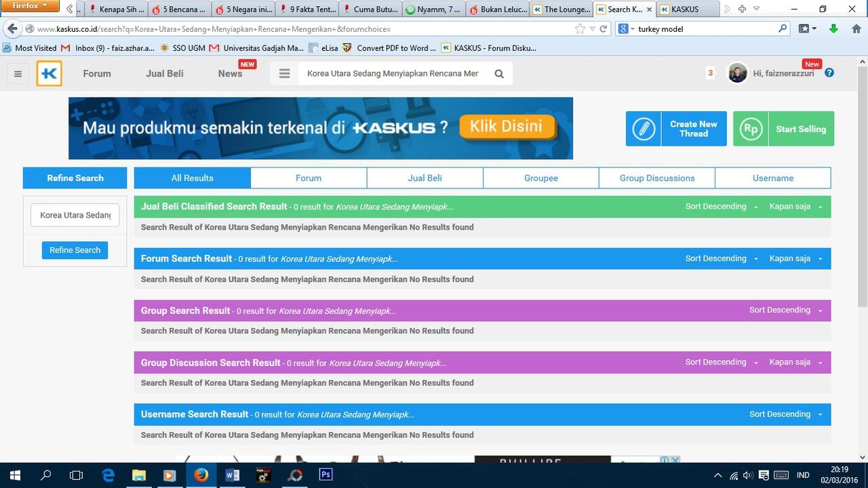The width and height of the screenshot is (868, 488).
Task: Open Photoshop from the taskbar
Action: click(325, 475)
